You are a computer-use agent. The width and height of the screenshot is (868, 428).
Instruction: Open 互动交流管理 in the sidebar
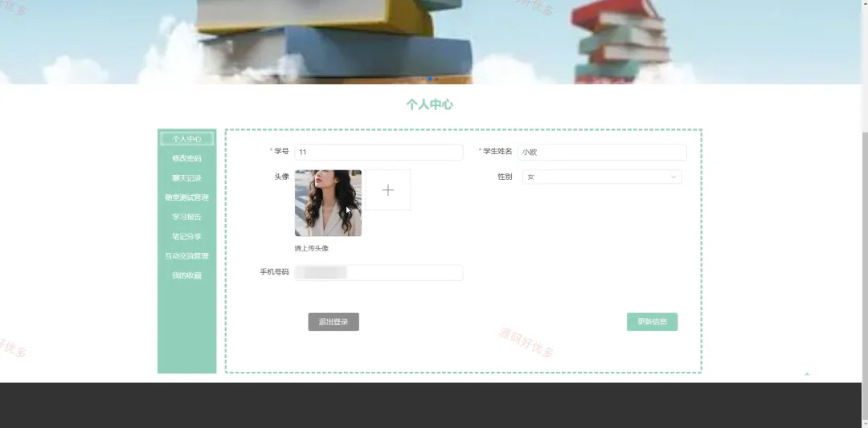[x=186, y=256]
